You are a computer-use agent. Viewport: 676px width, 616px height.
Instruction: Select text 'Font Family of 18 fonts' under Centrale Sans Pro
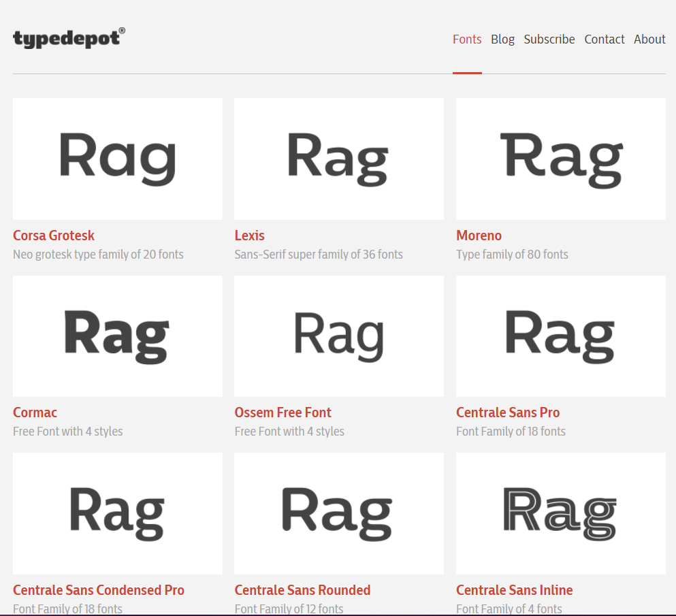point(511,432)
